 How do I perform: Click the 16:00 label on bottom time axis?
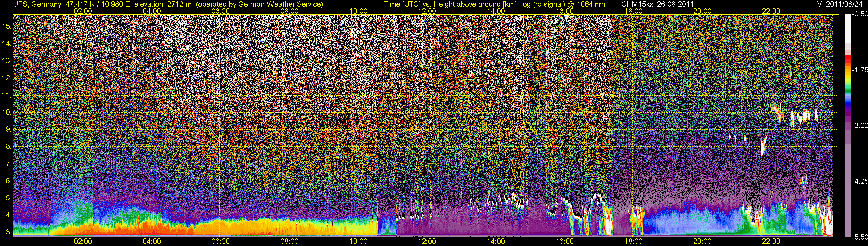(x=564, y=241)
